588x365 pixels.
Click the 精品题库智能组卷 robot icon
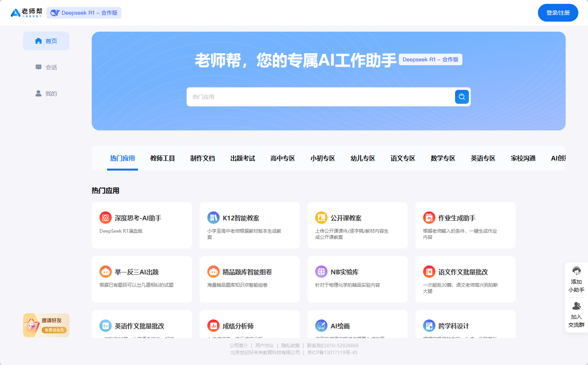coord(213,272)
